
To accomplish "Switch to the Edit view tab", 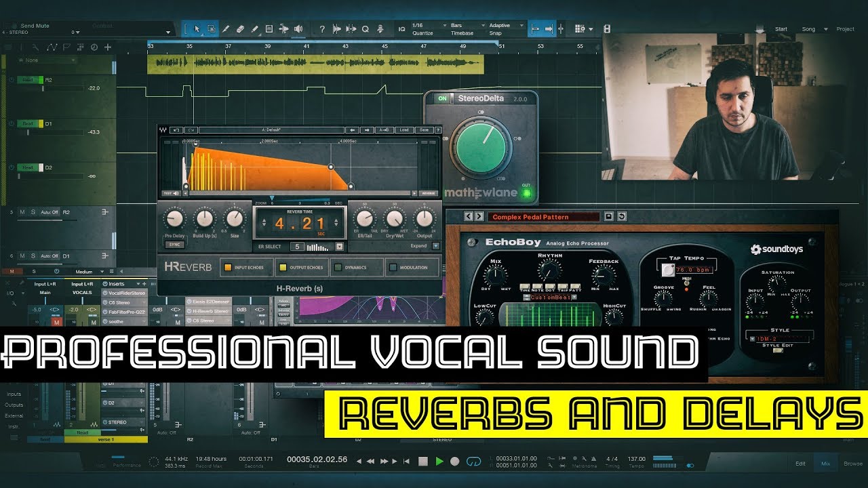I will click(800, 464).
